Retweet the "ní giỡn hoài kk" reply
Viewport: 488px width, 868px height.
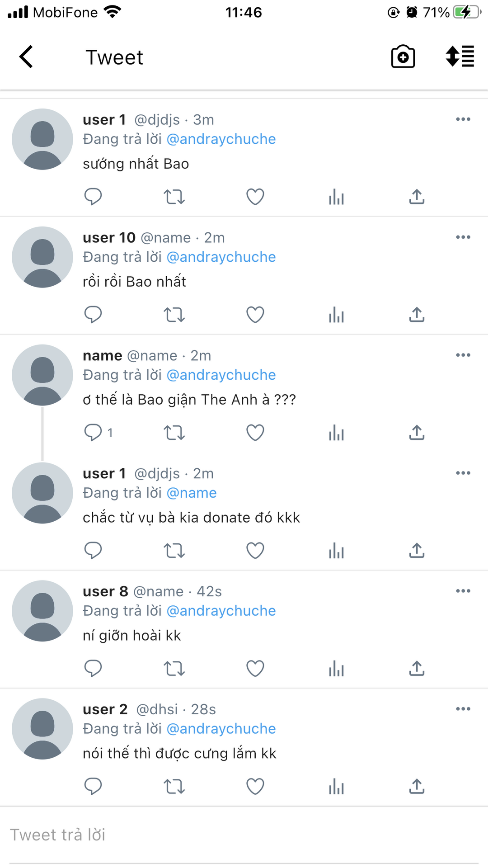point(174,668)
